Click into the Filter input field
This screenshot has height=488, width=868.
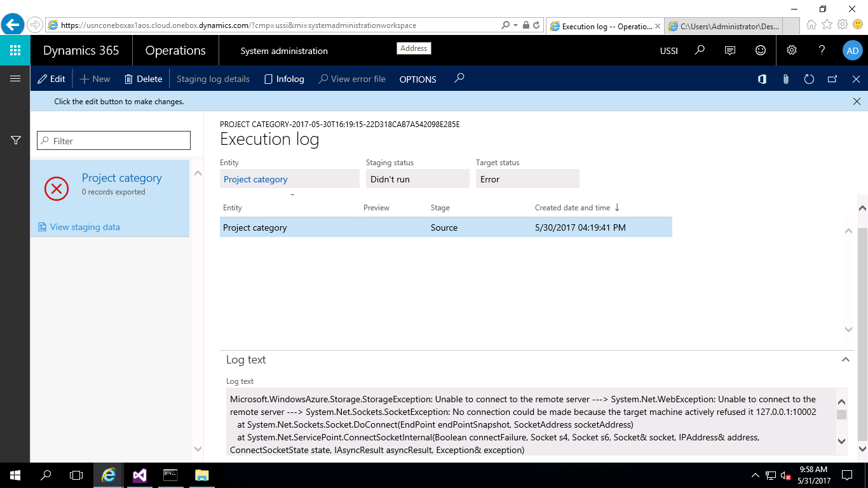(114, 141)
